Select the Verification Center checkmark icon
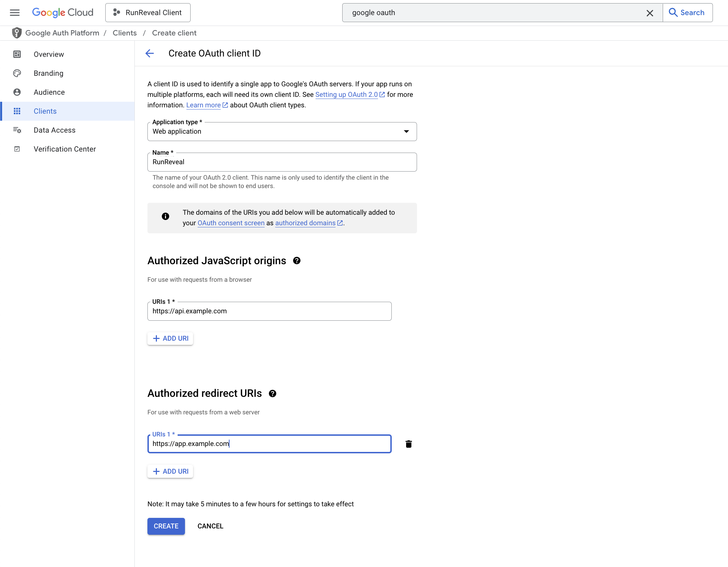Screen dimensions: 728x567 point(17,149)
